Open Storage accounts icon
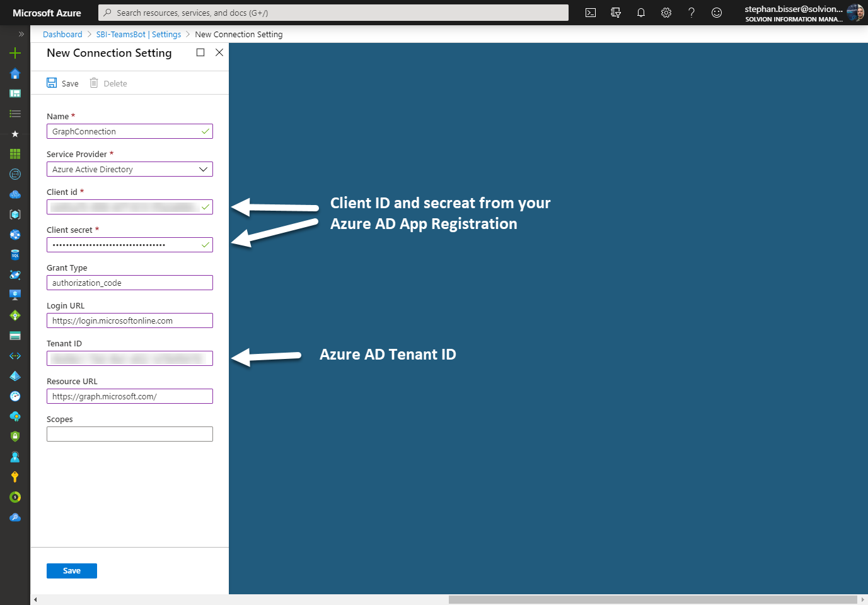Viewport: 868px width, 605px height. pos(15,336)
